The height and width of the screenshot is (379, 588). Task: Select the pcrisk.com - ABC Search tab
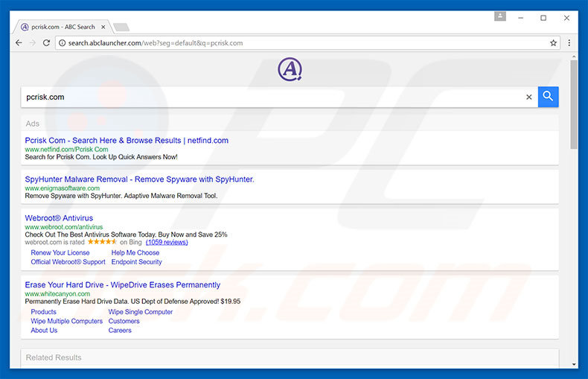click(x=63, y=27)
